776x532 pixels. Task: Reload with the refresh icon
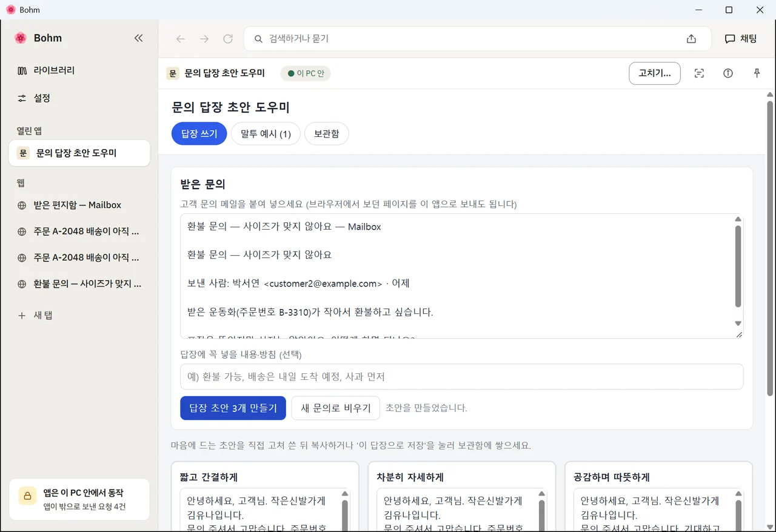[x=228, y=39]
